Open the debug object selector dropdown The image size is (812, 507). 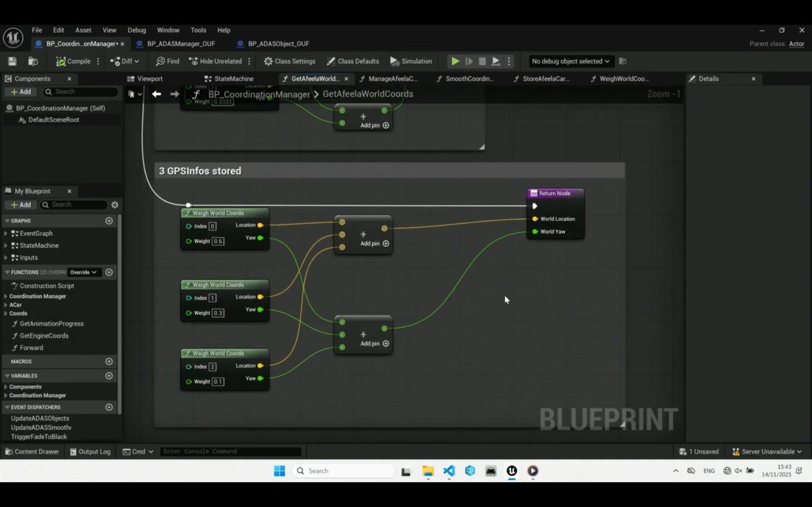570,62
